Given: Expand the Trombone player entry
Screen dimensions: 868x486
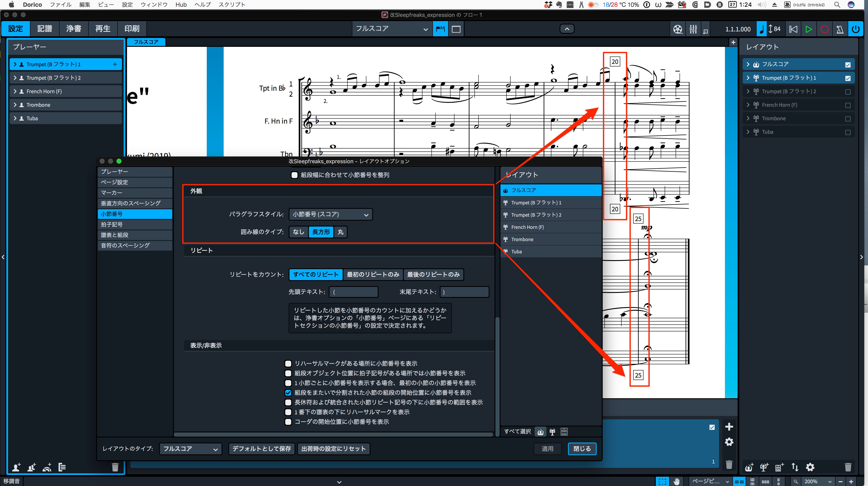Looking at the screenshot, I should (15, 105).
